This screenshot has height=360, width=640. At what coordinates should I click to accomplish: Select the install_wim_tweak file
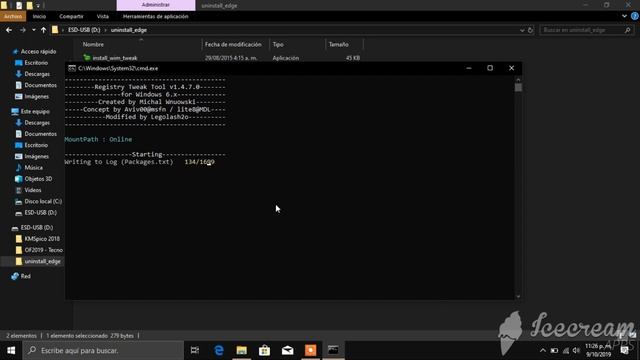[115, 58]
